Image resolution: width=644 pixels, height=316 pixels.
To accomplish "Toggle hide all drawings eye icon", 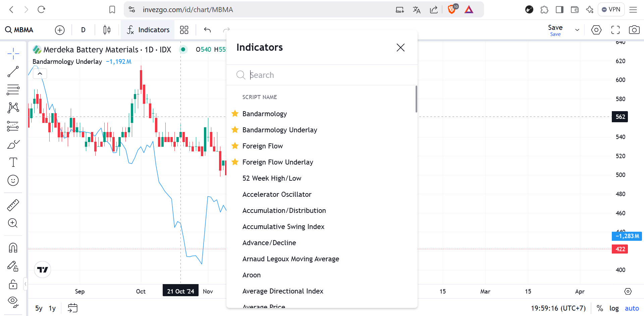I will pos(13,302).
